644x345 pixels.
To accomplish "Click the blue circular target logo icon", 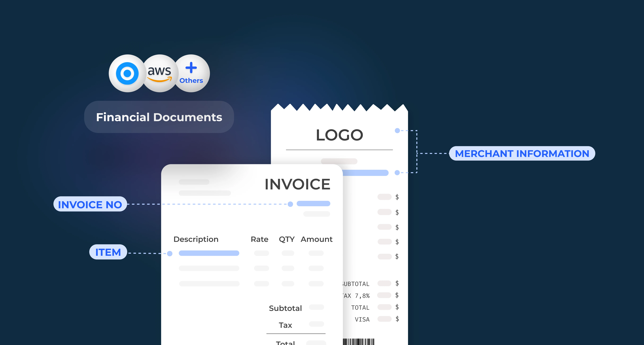I will (127, 73).
